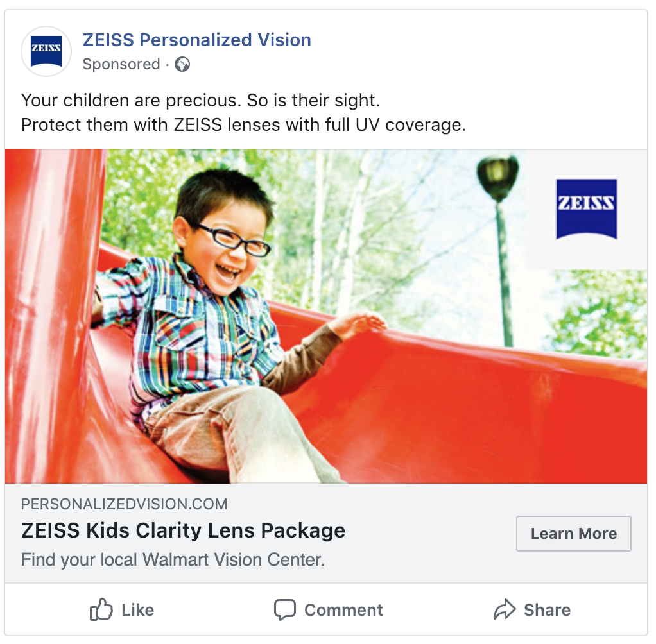Viewport: 656px width, 644px height.
Task: Click the Share text label
Action: [x=547, y=610]
